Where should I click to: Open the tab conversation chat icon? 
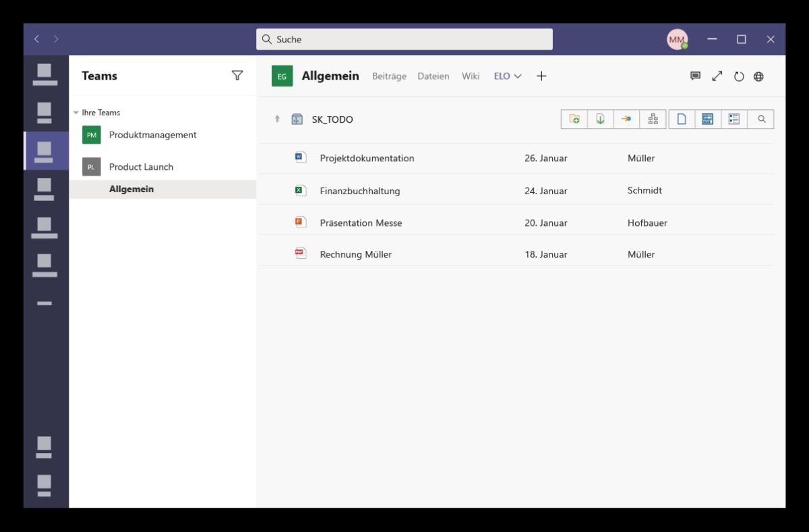coord(695,76)
